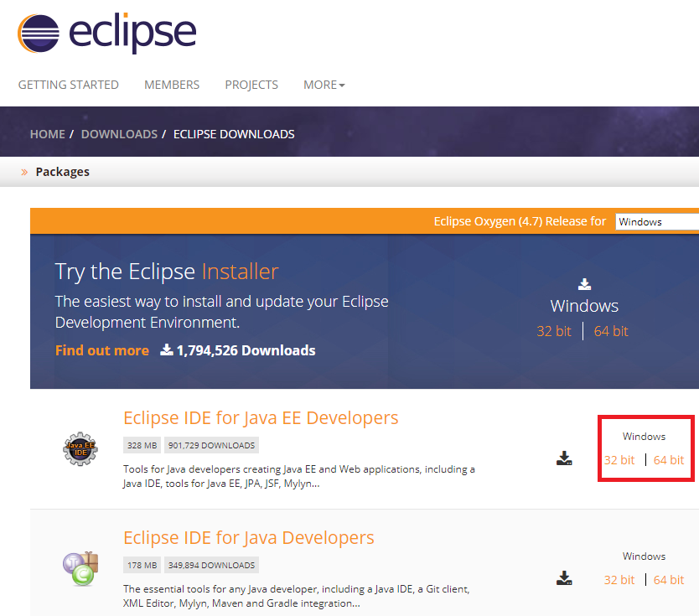Open the Getting Started menu item

68,85
